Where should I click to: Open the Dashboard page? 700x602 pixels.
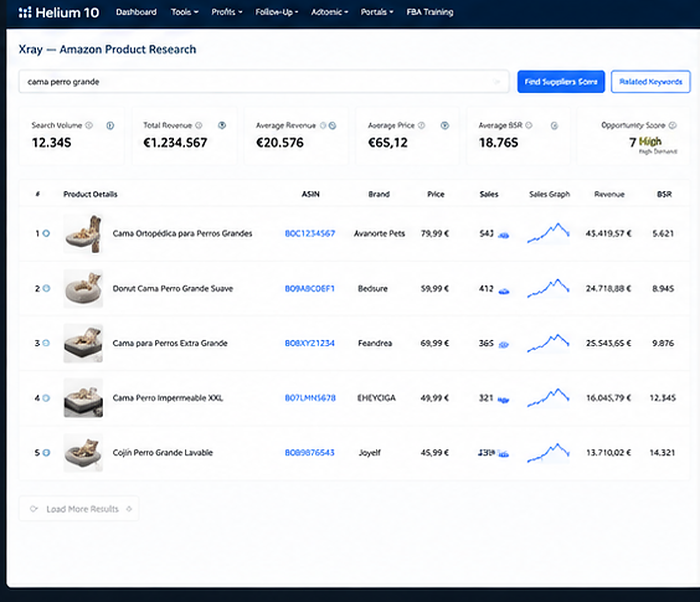click(136, 12)
